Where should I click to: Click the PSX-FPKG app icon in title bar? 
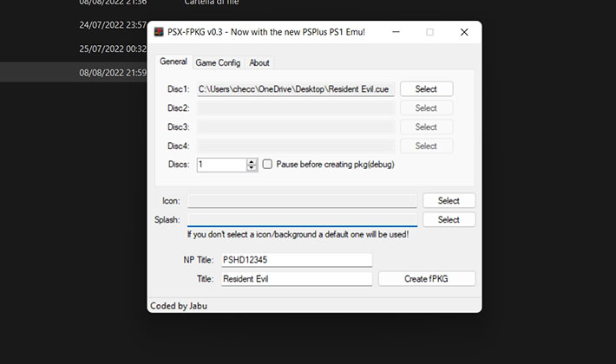[x=159, y=32]
